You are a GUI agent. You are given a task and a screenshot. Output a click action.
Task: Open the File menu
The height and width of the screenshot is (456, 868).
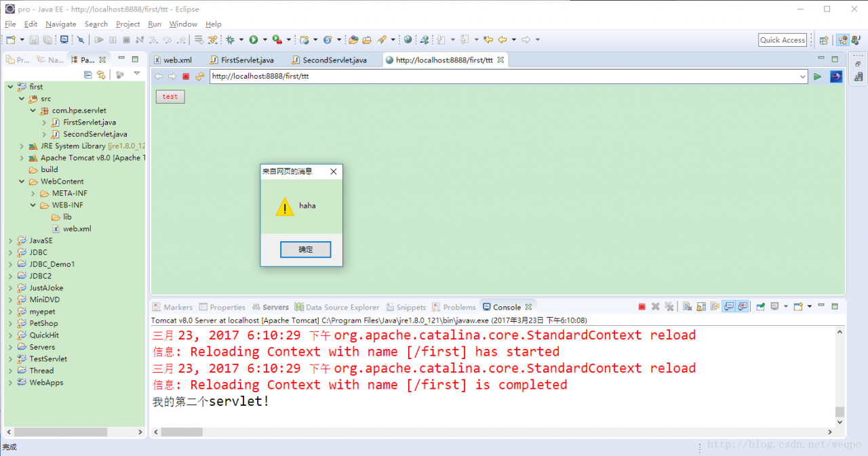[10, 24]
